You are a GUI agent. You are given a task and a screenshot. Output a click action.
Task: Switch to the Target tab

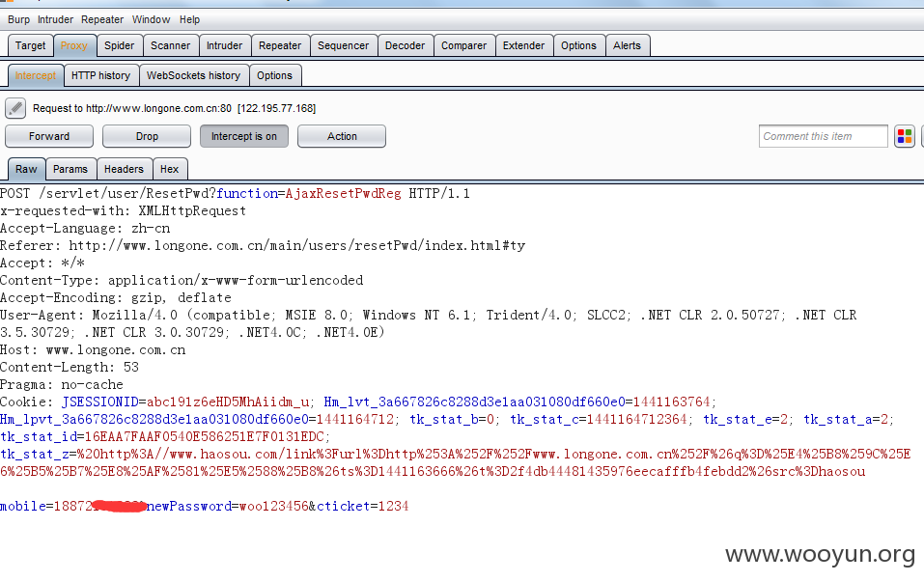click(31, 45)
